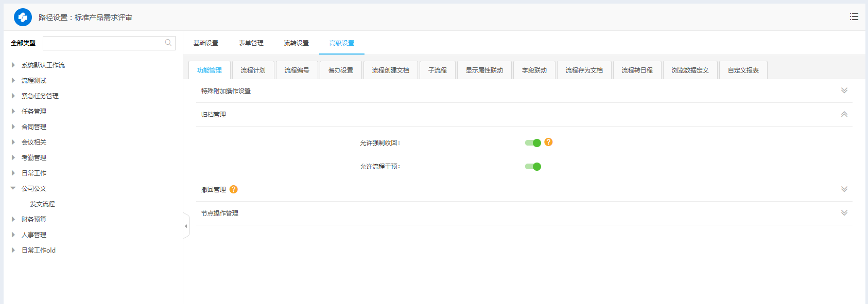Open the 督办设置 sub-tab
The width and height of the screenshot is (868, 304).
click(340, 70)
